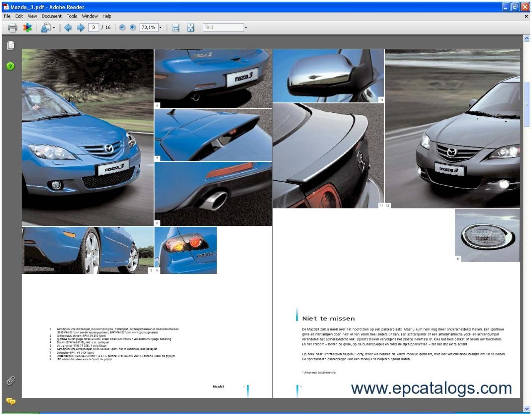Click the 'Niet te missen' heading
This screenshot has height=414, width=532.
click(x=328, y=319)
